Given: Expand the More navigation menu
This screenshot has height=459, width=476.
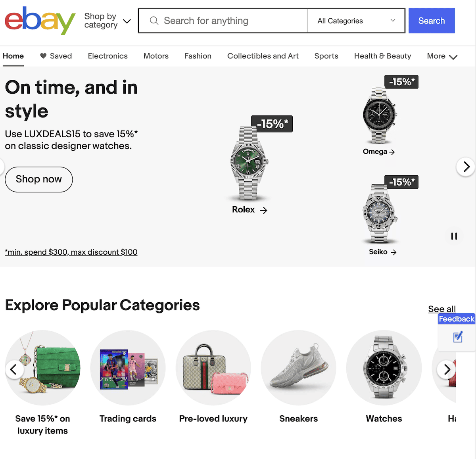Looking at the screenshot, I should pos(441,56).
